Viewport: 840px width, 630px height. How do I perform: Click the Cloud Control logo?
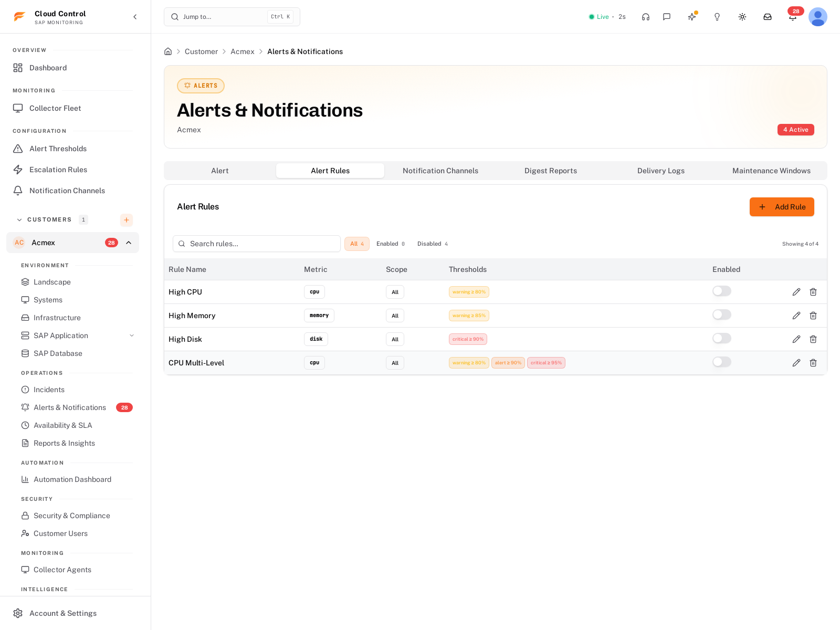pyautogui.click(x=20, y=17)
